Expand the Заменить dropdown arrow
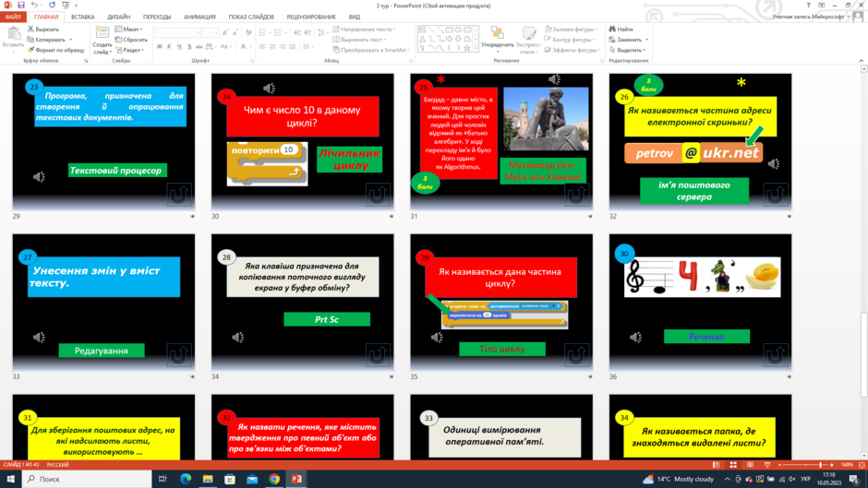 pyautogui.click(x=647, y=40)
